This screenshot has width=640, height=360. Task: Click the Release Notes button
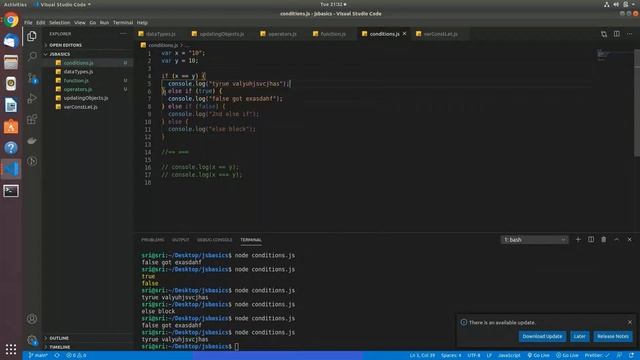coord(613,336)
